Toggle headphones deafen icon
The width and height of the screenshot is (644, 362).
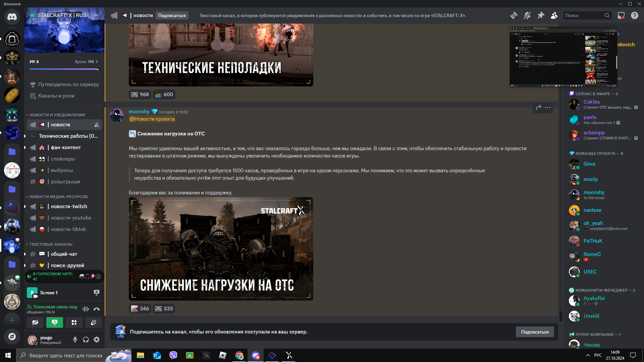coord(86,340)
